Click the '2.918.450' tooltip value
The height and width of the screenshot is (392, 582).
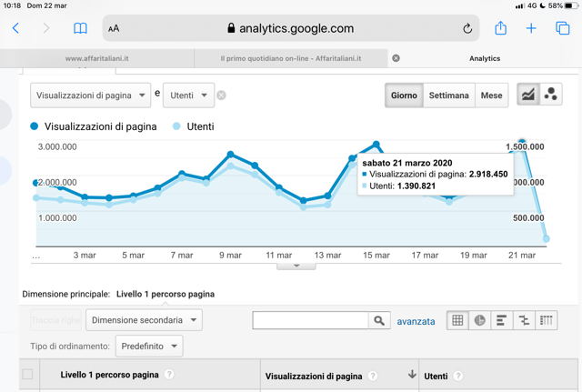point(488,174)
